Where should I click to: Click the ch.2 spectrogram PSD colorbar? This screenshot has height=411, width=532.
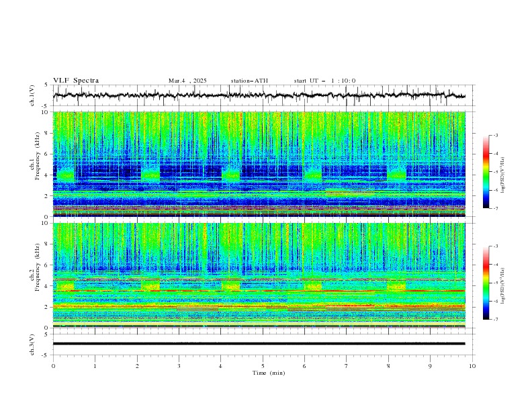486,283
